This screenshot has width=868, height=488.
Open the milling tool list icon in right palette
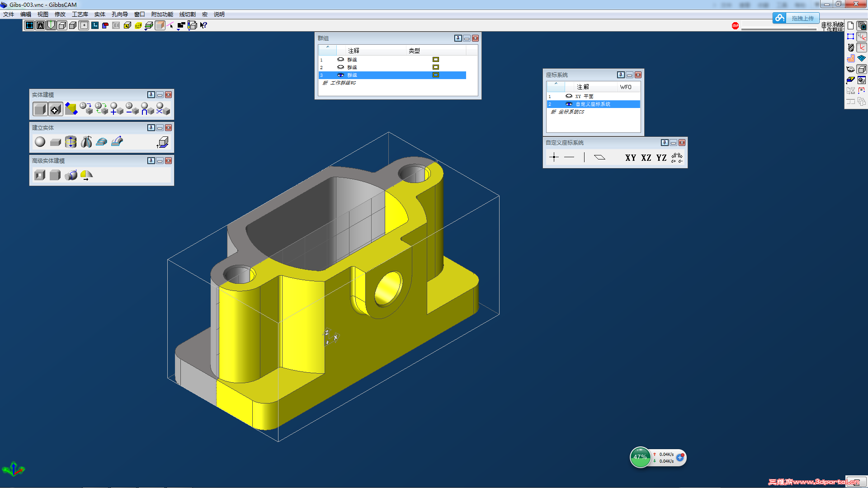pos(851,47)
